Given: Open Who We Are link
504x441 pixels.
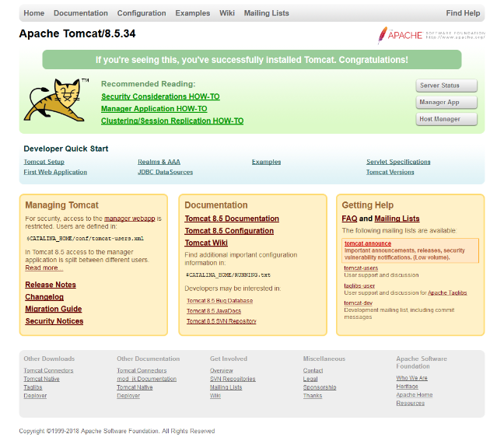Looking at the screenshot, I should pos(411,378).
